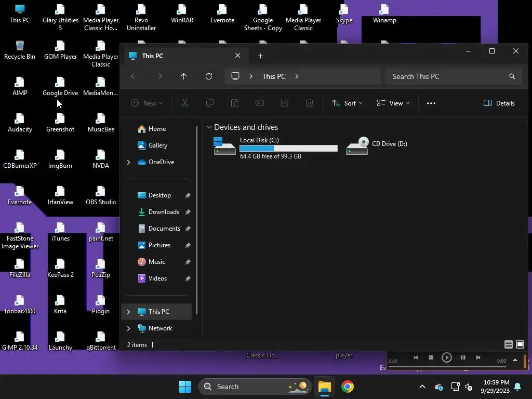Unpin Music using its pin icon

click(188, 262)
